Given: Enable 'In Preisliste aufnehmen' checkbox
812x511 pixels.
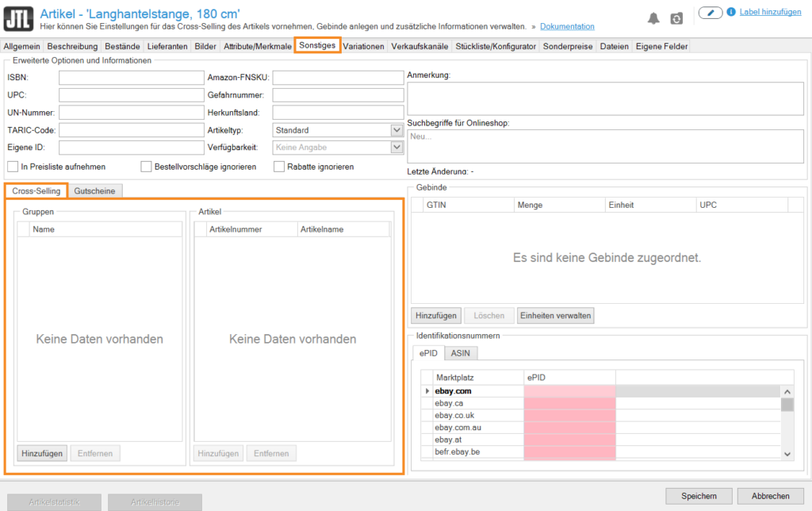Looking at the screenshot, I should click(13, 167).
